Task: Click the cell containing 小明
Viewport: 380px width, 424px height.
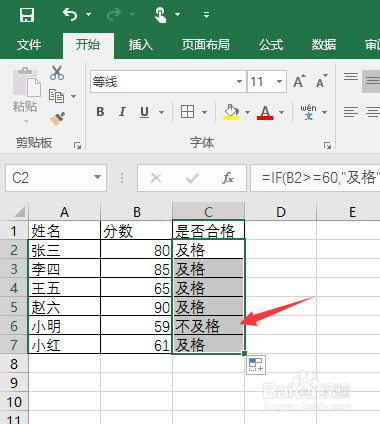Action: (64, 326)
